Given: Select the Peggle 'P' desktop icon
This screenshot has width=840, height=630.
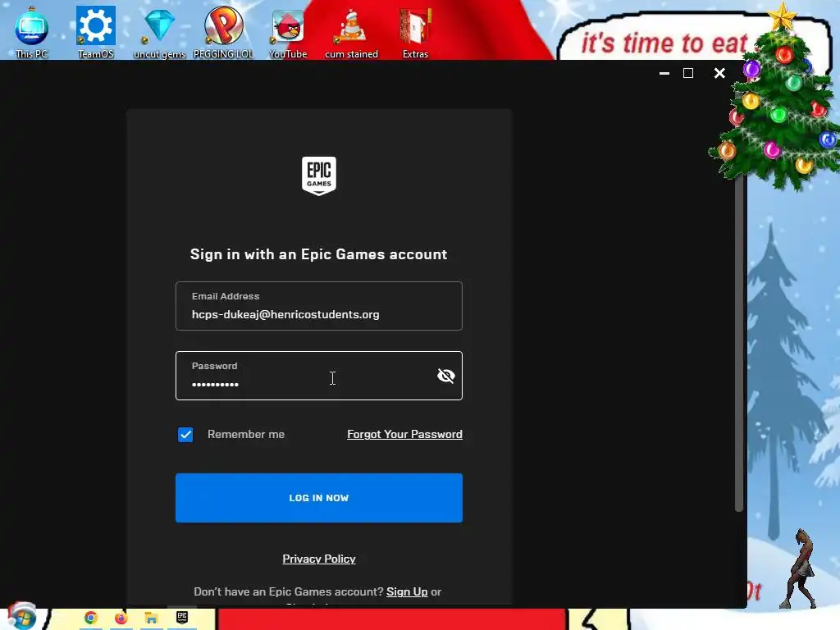Looking at the screenshot, I should pyautogui.click(x=223, y=31).
